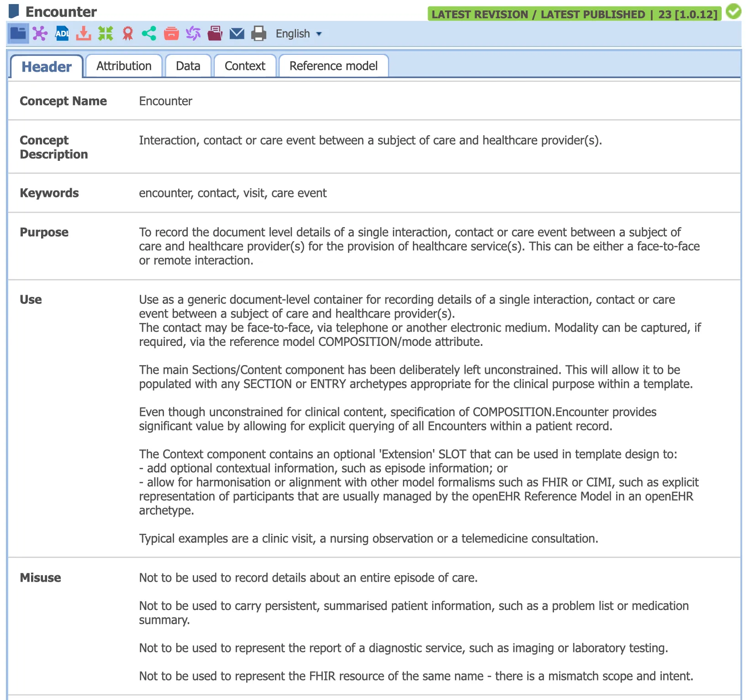Viewport: 750px width, 700px height.
Task: Click the blue folder tabbed-view icon
Action: 18,33
